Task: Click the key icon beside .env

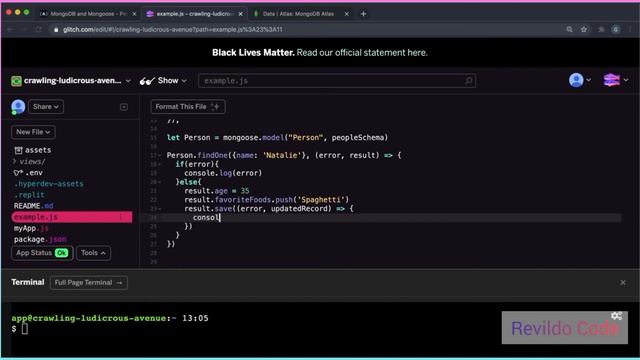Action: tap(18, 173)
